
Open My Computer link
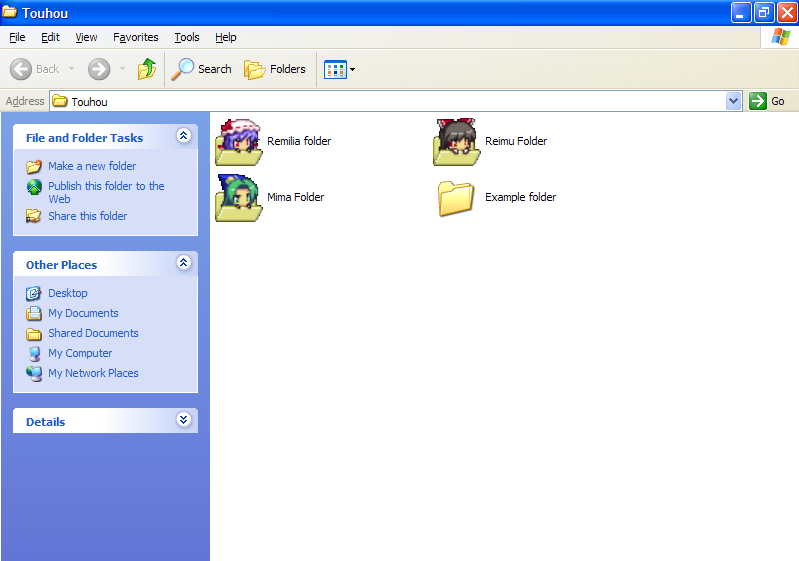click(x=80, y=353)
